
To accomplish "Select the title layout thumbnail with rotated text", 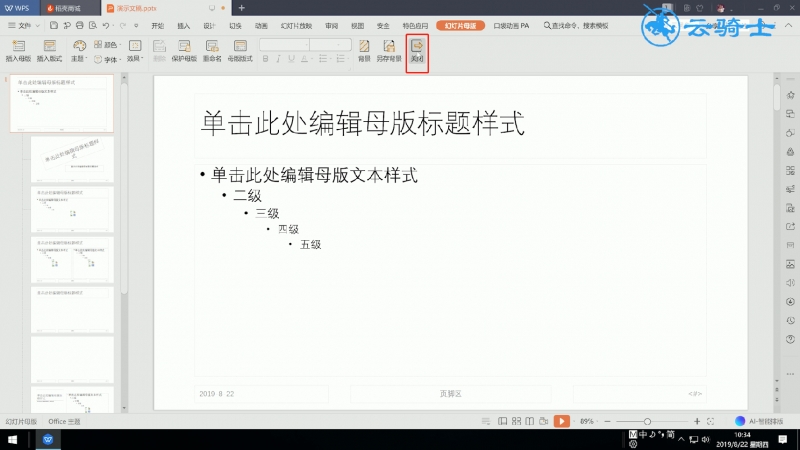I will coord(72,159).
